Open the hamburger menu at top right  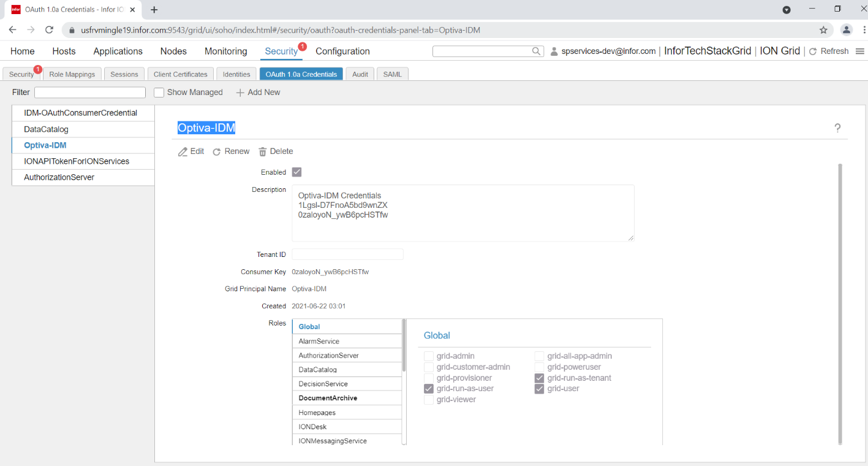point(860,51)
